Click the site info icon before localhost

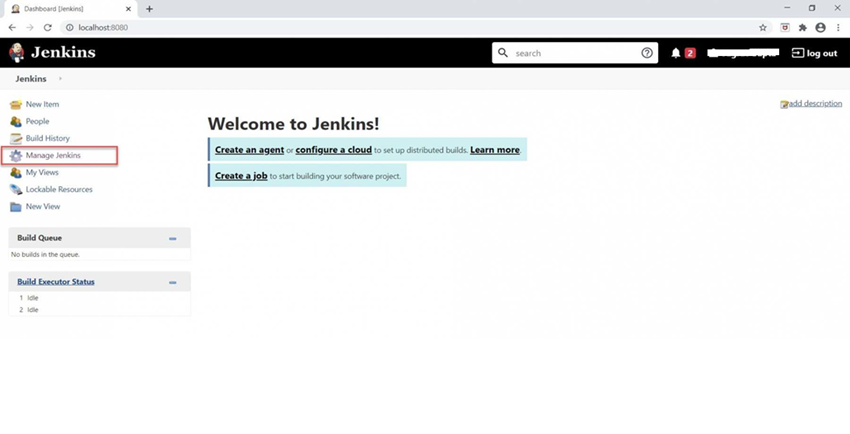[x=69, y=28]
